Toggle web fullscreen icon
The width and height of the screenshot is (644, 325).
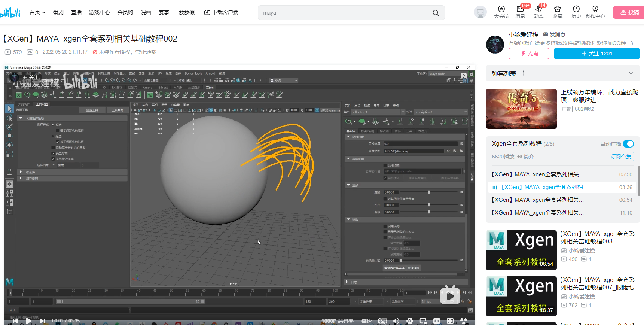pos(450,321)
